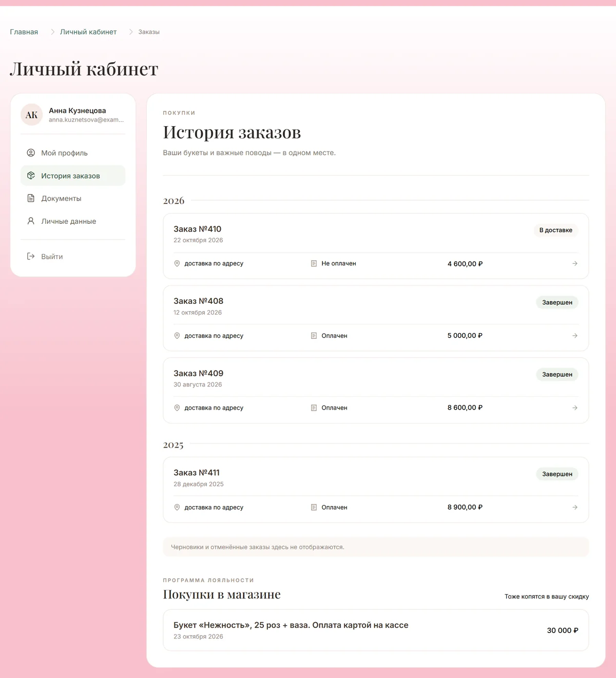The width and height of the screenshot is (616, 678).
Task: Click the Завершен badge on order №409
Action: pos(557,374)
